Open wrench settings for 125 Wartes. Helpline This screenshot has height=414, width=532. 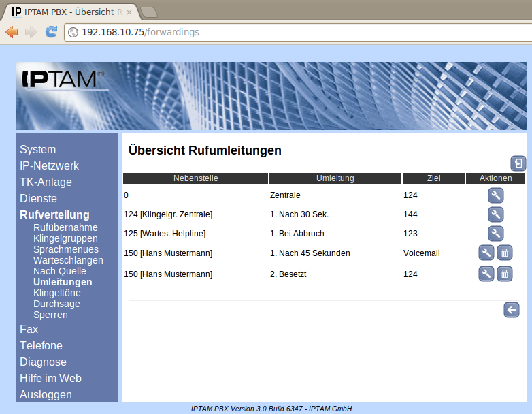[x=496, y=234]
